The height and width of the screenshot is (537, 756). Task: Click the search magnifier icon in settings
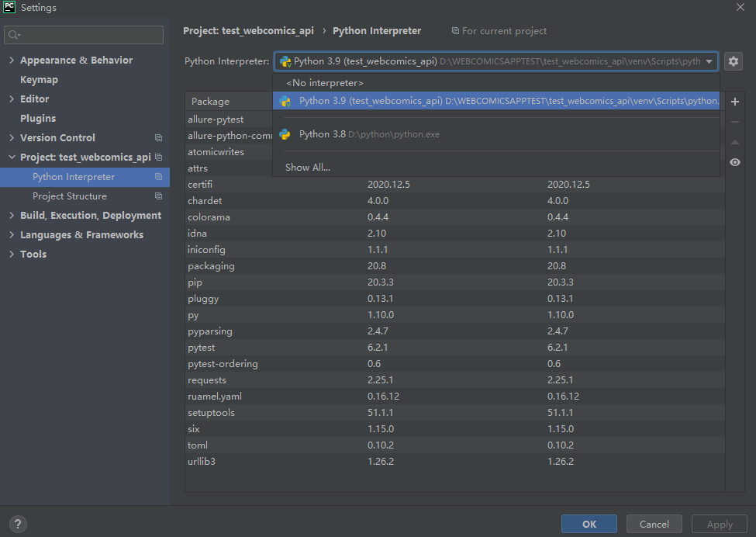13,35
